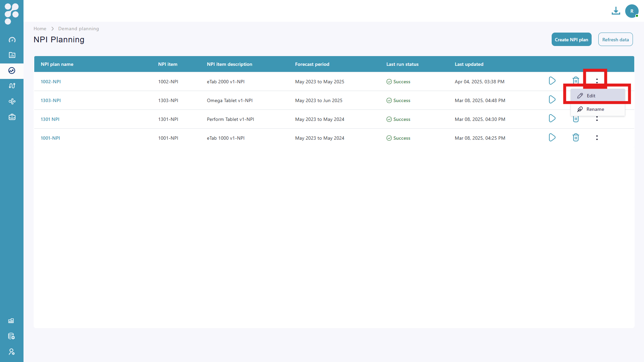Click the Create NPI plan button
This screenshot has width=644, height=362.
[x=571, y=40]
